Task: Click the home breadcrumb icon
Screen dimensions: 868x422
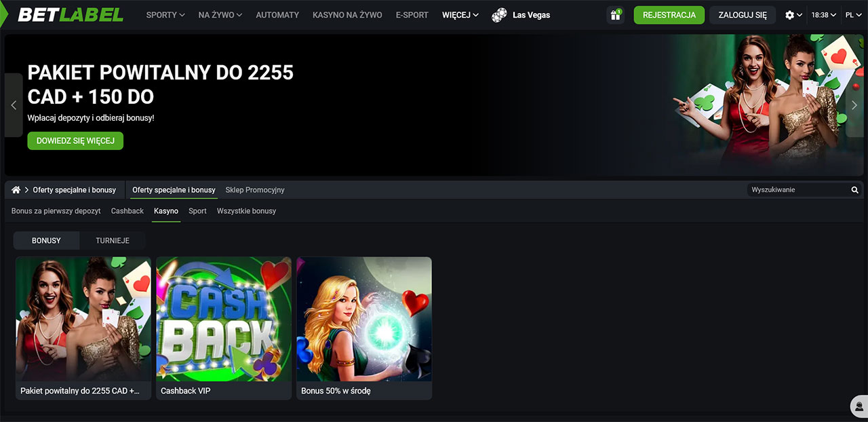Action: pos(16,190)
